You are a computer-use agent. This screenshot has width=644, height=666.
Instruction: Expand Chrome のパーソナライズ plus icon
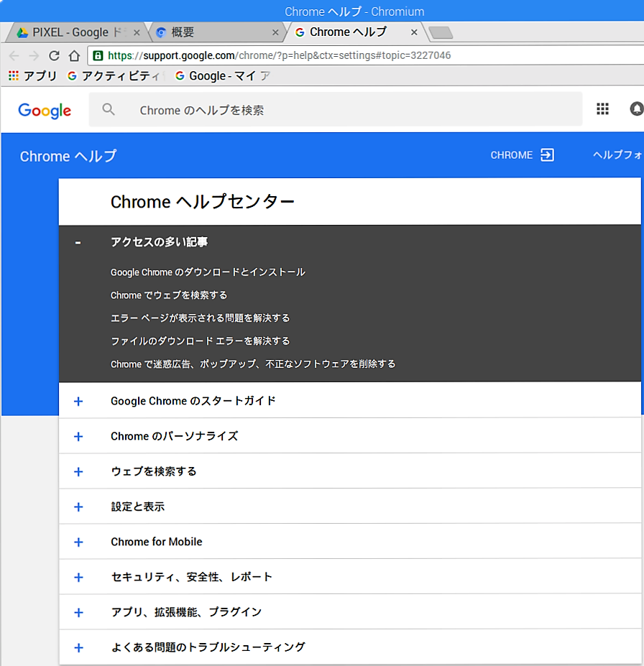(x=78, y=437)
